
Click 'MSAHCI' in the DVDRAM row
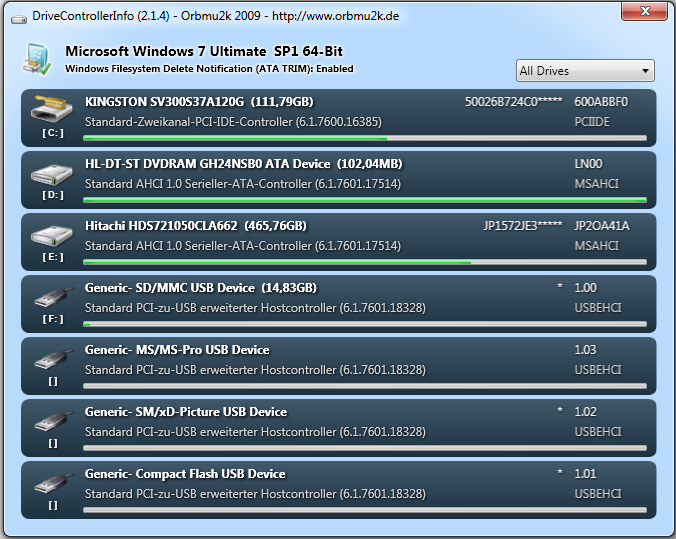(x=596, y=184)
